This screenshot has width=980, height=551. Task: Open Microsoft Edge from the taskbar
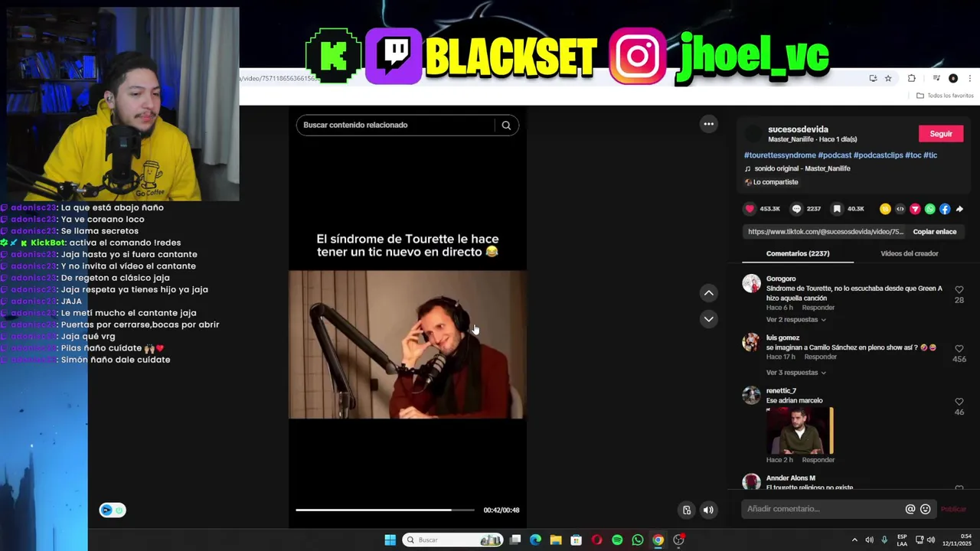535,540
